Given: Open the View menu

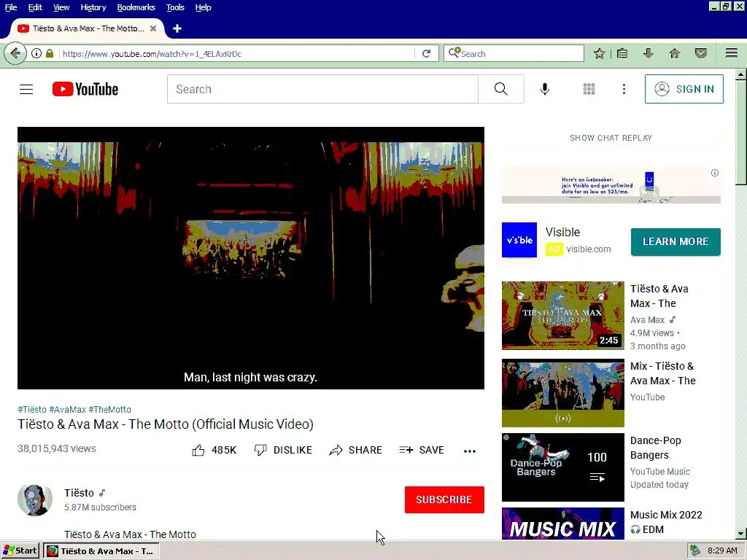Looking at the screenshot, I should coord(61,7).
